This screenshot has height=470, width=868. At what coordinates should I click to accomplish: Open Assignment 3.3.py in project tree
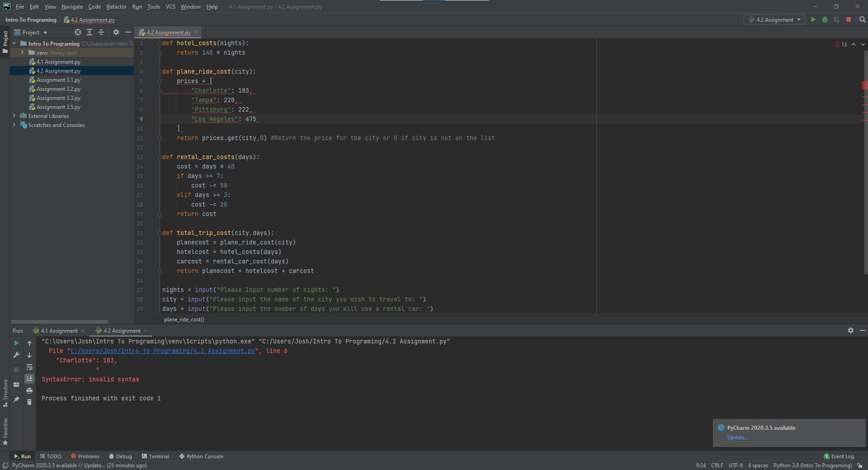pyautogui.click(x=58, y=98)
